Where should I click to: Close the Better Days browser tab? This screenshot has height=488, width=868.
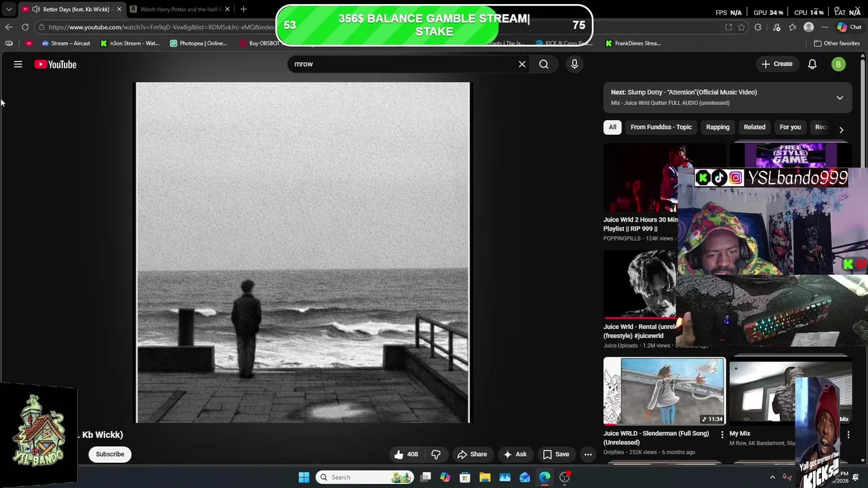click(119, 9)
